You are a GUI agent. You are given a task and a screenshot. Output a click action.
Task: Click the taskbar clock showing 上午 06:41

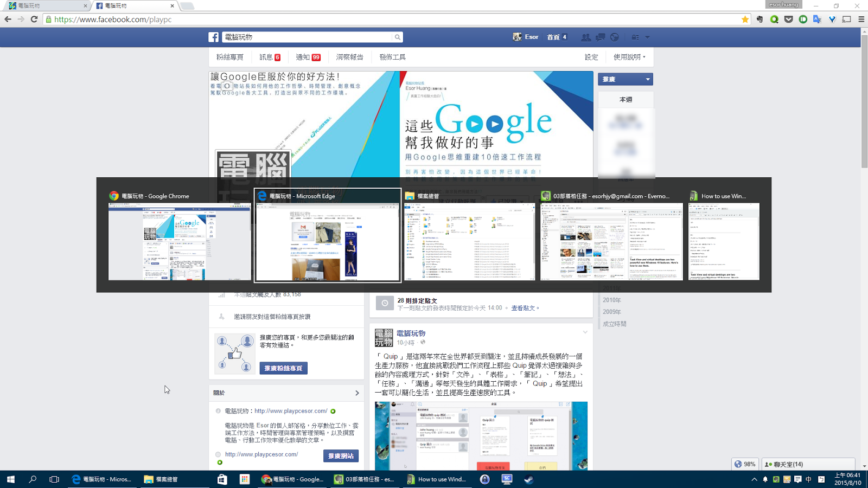pyautogui.click(x=847, y=479)
